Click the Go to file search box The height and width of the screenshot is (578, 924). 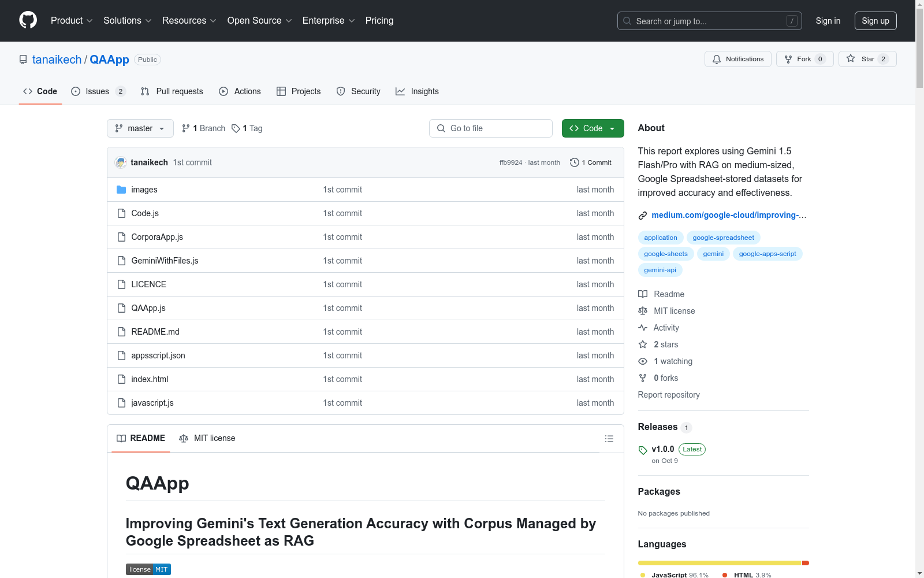pos(491,128)
